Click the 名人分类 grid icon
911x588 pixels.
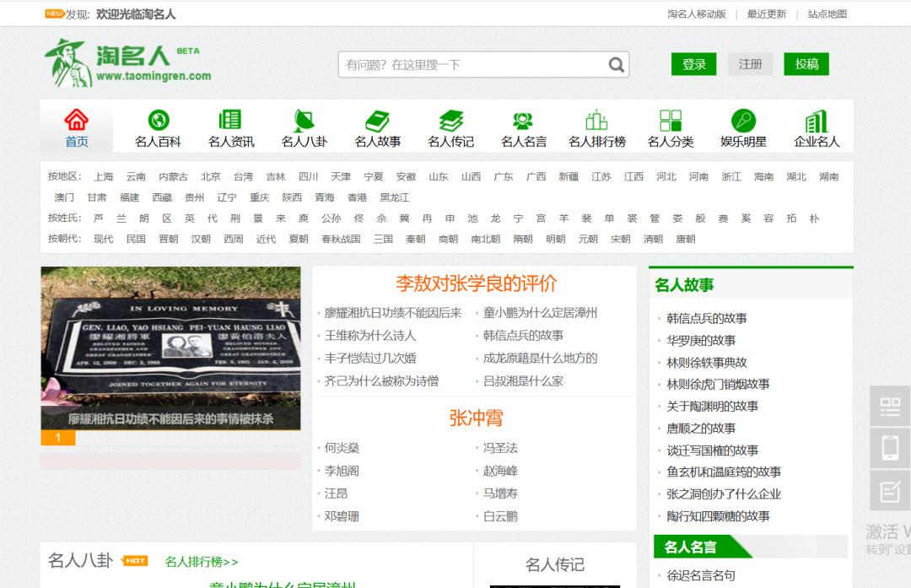(x=671, y=120)
